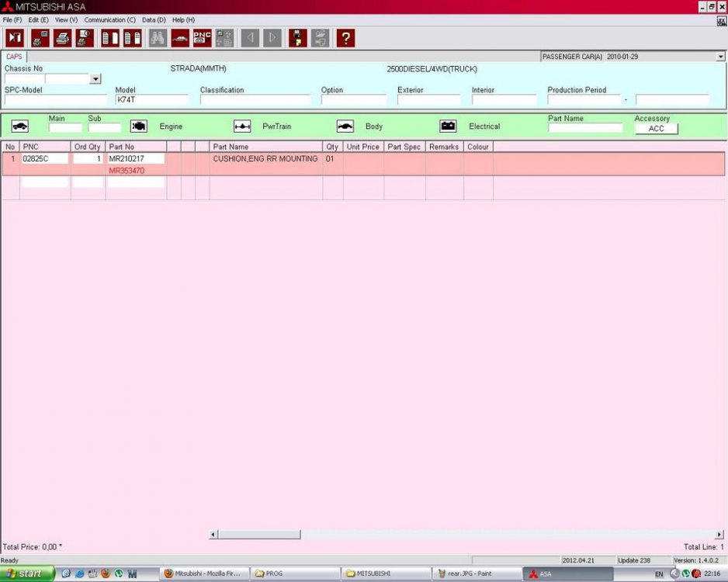Click the red car model icon

pyautogui.click(x=180, y=37)
